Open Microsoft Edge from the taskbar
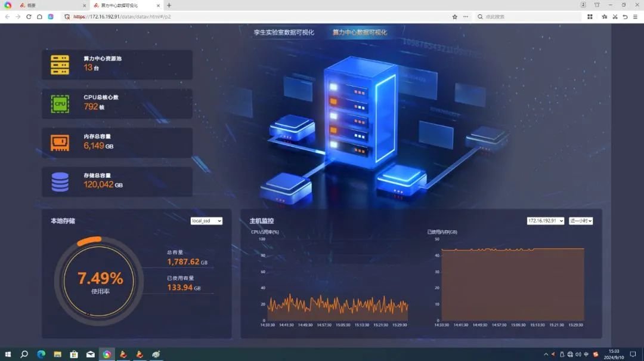644x361 pixels. point(41,354)
